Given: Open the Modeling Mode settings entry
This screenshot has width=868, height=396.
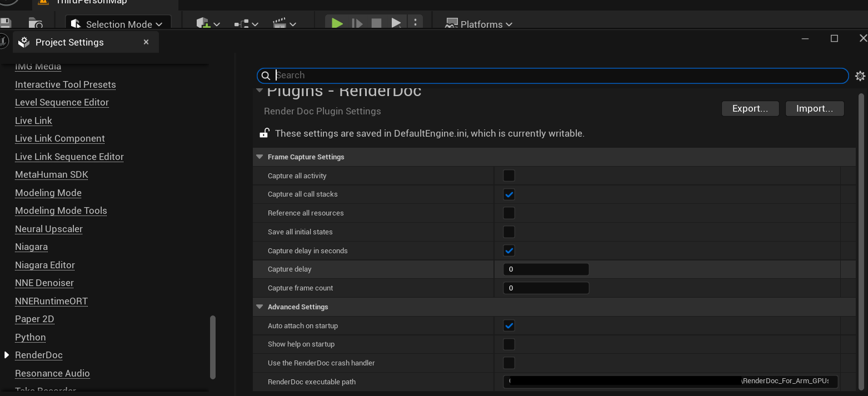Looking at the screenshot, I should click(x=48, y=193).
